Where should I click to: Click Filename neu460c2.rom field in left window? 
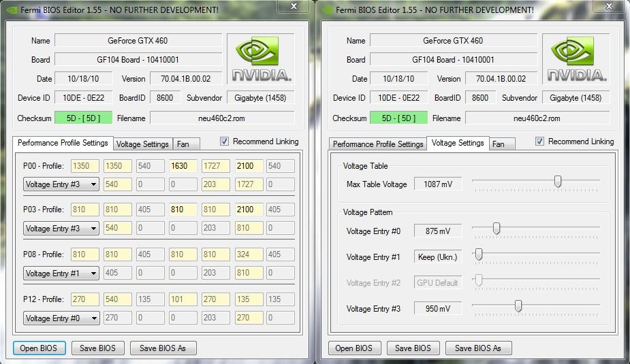[x=222, y=118]
